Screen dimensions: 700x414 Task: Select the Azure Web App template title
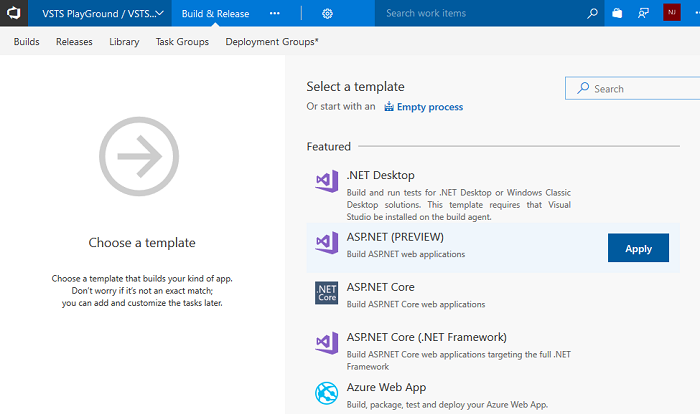click(386, 387)
